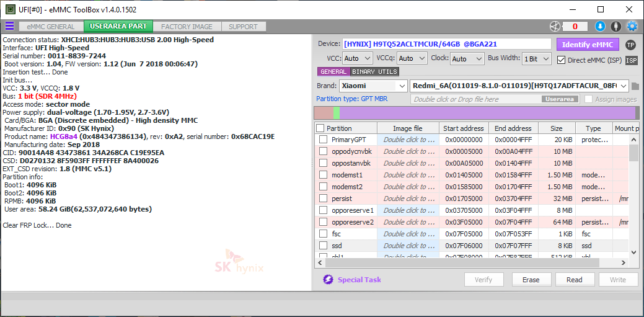Click the black connector icon

pos(615,27)
